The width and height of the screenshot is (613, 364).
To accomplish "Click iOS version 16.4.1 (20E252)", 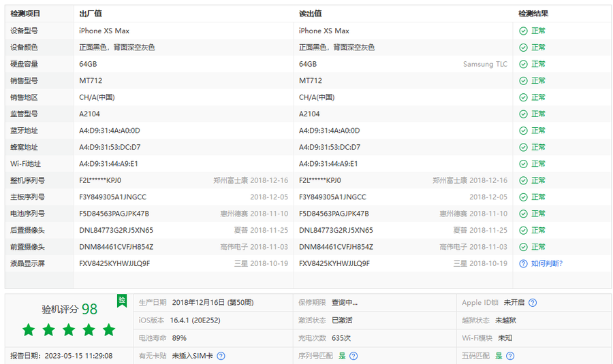I will pyautogui.click(x=195, y=320).
